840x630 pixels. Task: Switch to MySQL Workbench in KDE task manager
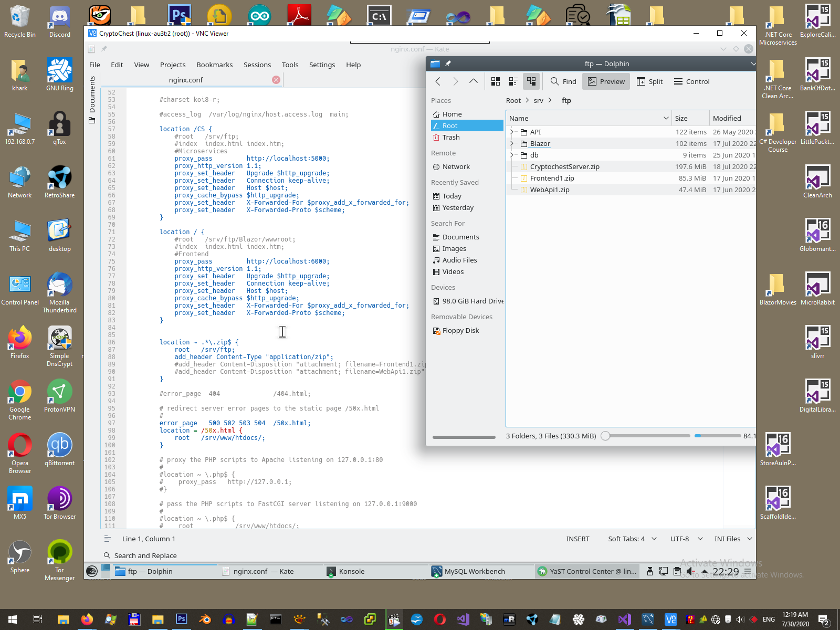pyautogui.click(x=481, y=571)
